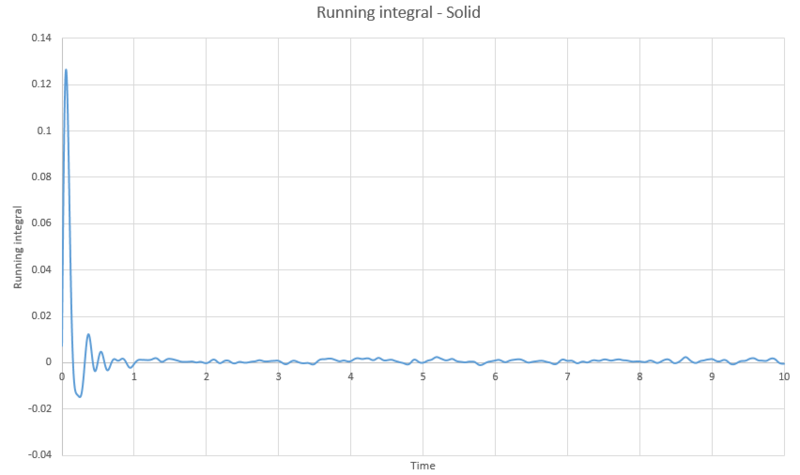Screen dimensions: 800x475
Task: Click the 0.12 vertical axis label
Action: [41, 84]
